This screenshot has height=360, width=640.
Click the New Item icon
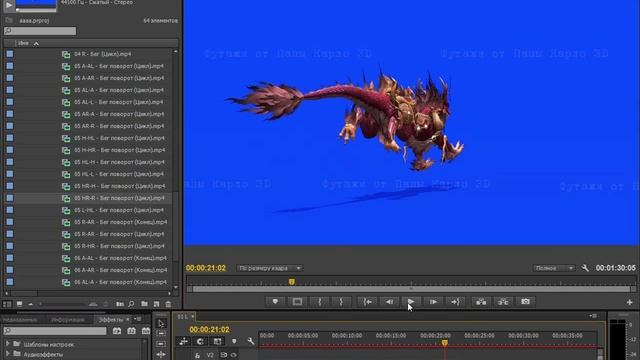click(156, 304)
